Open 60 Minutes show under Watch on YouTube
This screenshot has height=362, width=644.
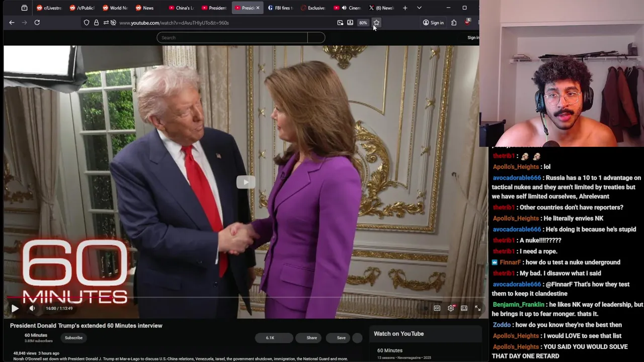pos(390,350)
